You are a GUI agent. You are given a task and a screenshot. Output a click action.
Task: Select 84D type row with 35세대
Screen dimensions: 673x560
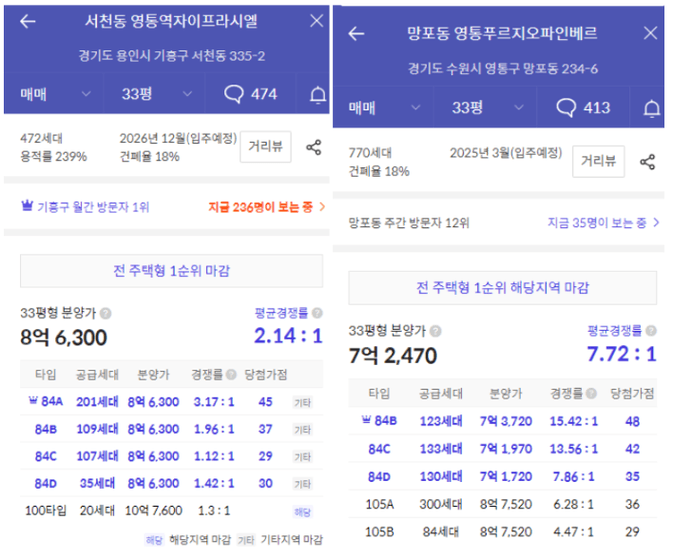171,483
